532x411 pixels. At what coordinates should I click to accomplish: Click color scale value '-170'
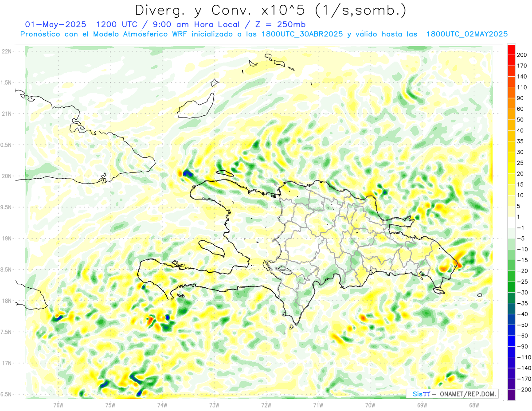point(524,379)
